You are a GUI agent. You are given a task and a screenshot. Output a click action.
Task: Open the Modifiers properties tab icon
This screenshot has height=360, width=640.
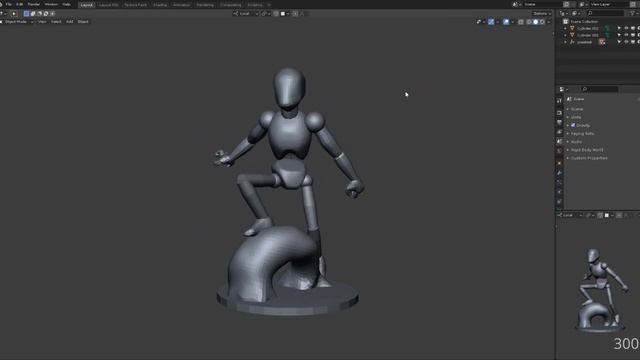[x=559, y=173]
